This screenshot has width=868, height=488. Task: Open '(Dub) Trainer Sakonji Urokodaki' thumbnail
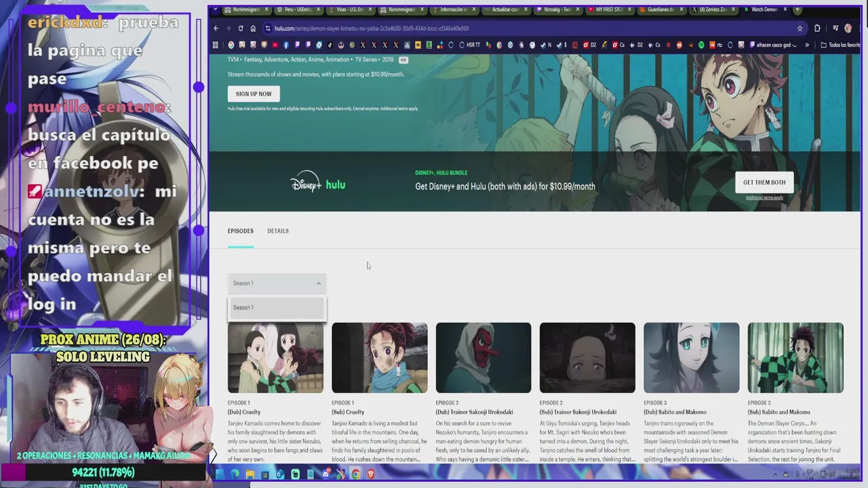coord(484,358)
